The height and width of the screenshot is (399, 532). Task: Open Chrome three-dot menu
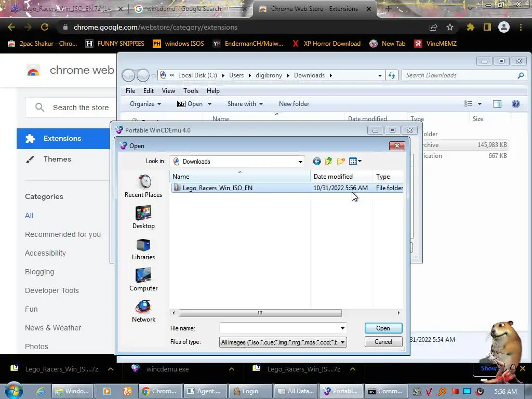pos(521,27)
